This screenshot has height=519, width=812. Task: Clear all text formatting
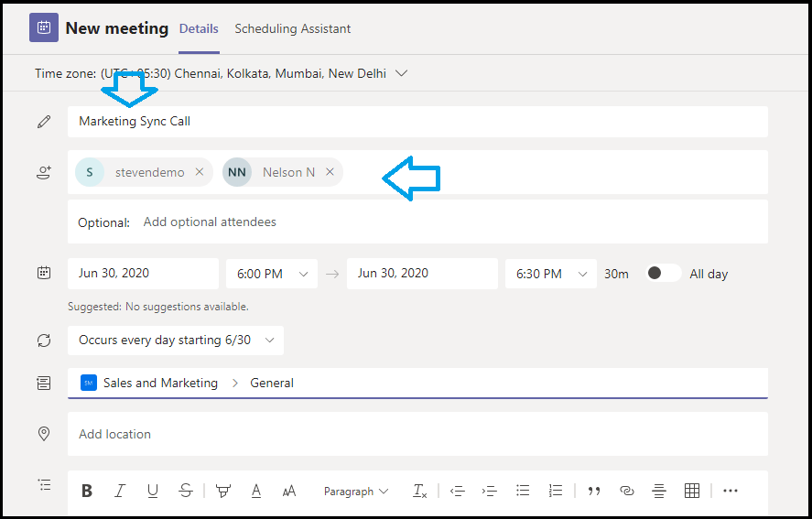(x=419, y=491)
